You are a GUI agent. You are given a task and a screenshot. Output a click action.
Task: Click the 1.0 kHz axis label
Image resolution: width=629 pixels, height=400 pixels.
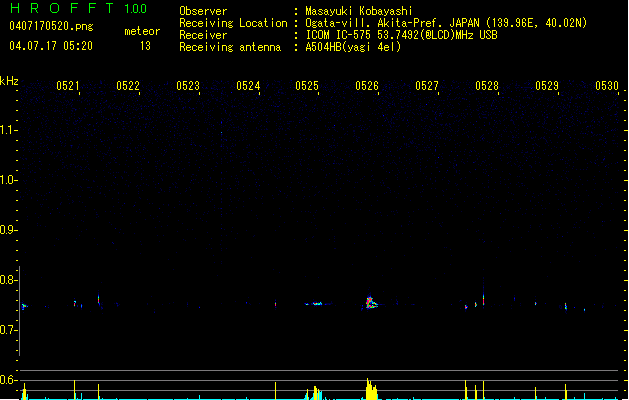click(7, 180)
